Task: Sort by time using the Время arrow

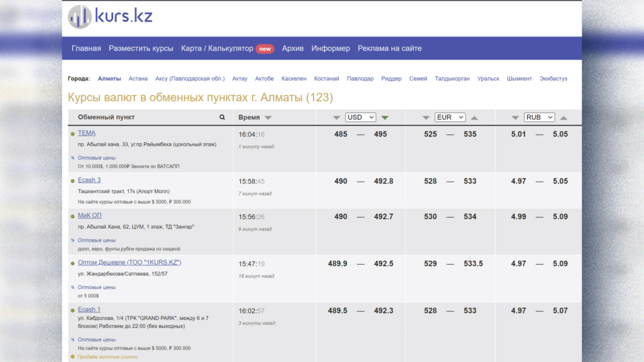Action: point(268,118)
